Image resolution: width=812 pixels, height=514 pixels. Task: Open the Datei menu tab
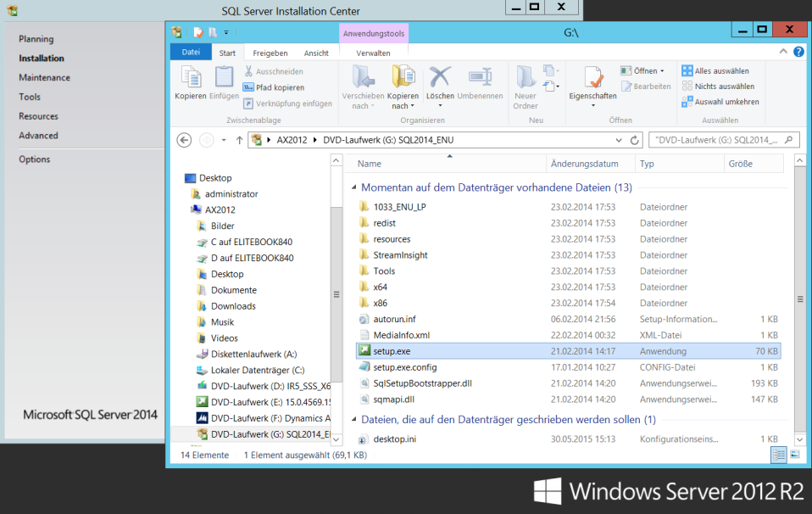(x=191, y=53)
